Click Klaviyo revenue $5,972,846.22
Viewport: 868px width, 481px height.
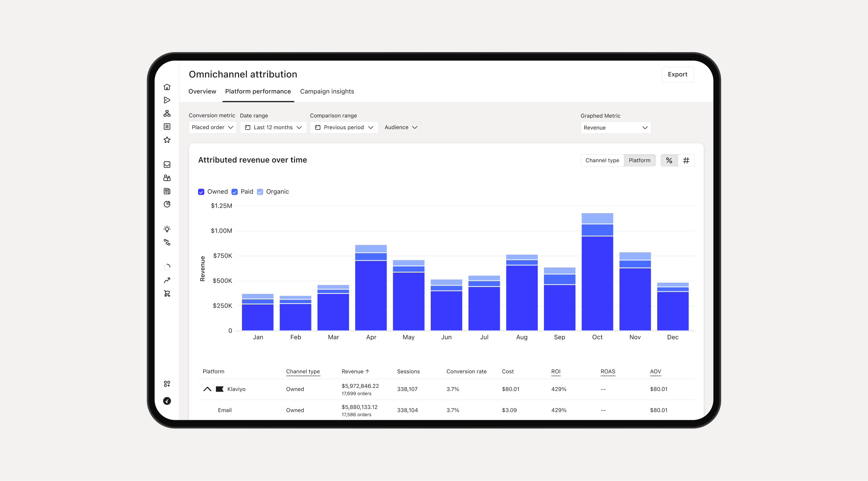pos(360,386)
